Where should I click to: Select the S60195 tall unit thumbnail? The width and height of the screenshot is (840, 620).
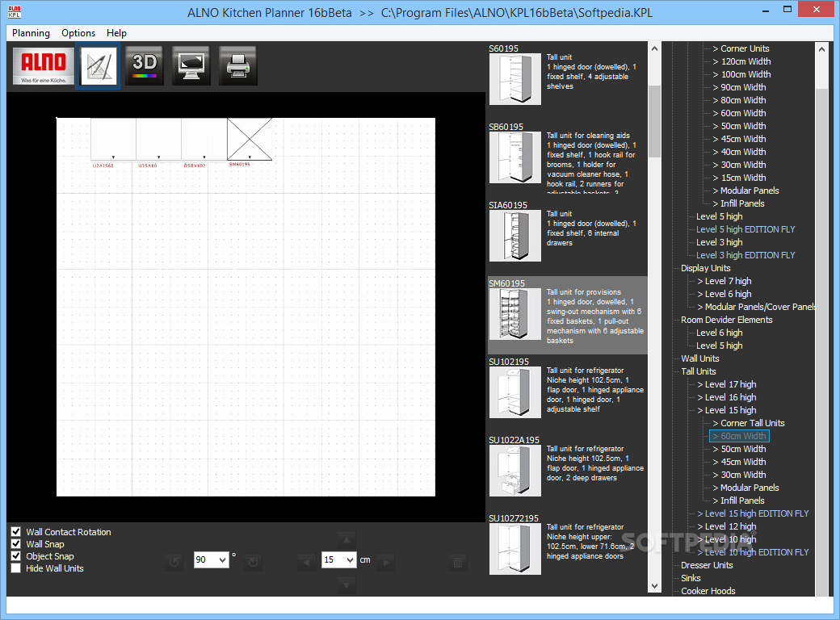tap(514, 79)
